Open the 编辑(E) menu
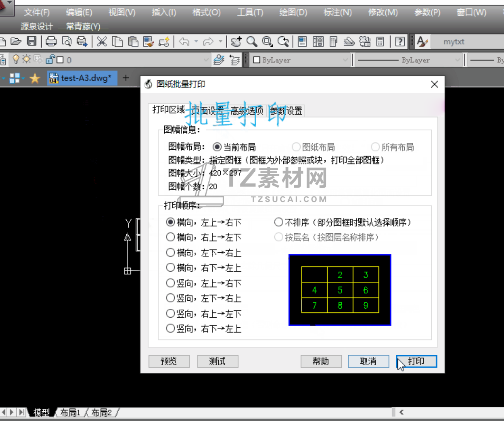This screenshot has height=421, width=504. tap(79, 12)
